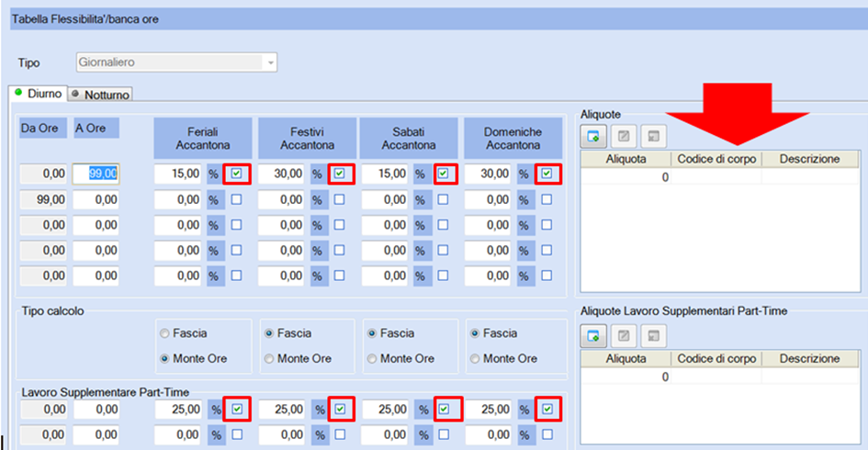Click the Da Ore field showing 99,00
This screenshot has width=868, height=450.
(x=43, y=199)
